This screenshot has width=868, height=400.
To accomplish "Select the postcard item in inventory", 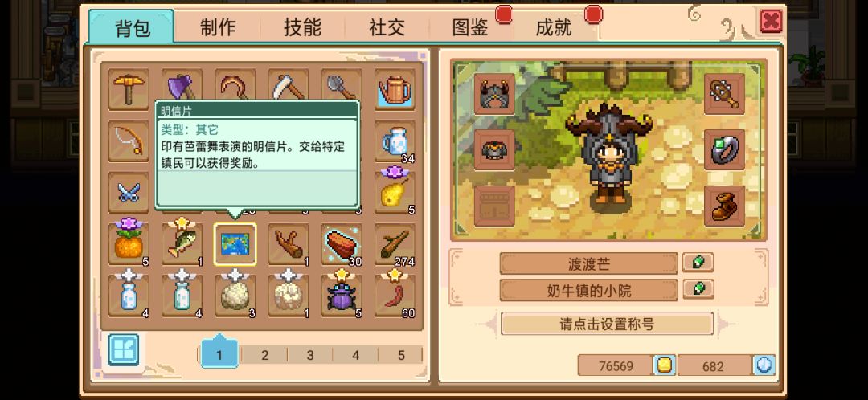I will pyautogui.click(x=235, y=244).
